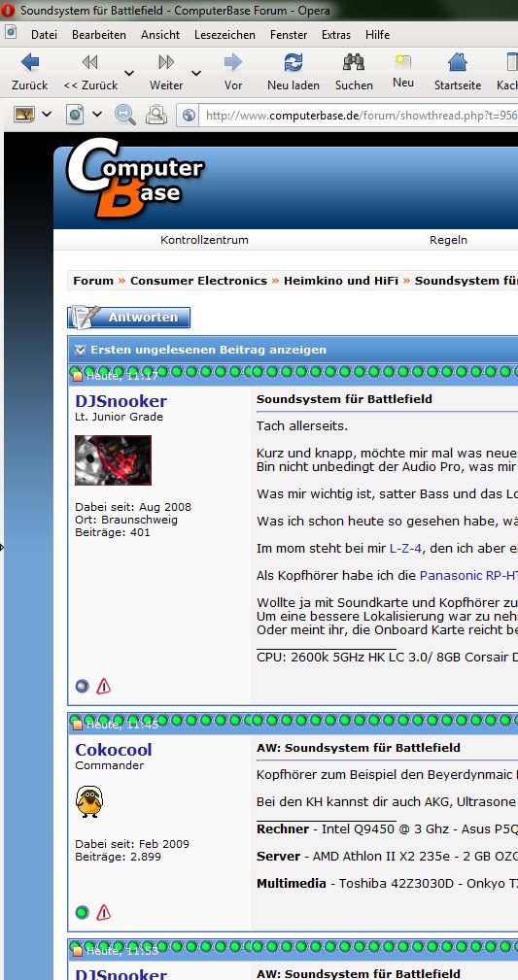Open the dropdown arrow beside 'Weiter'
518x980 pixels.
195,73
